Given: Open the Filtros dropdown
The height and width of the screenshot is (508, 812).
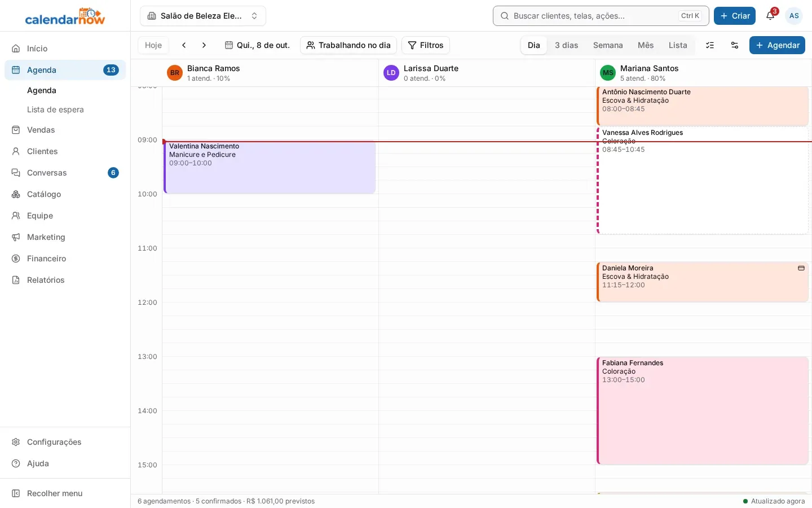Looking at the screenshot, I should [x=426, y=45].
